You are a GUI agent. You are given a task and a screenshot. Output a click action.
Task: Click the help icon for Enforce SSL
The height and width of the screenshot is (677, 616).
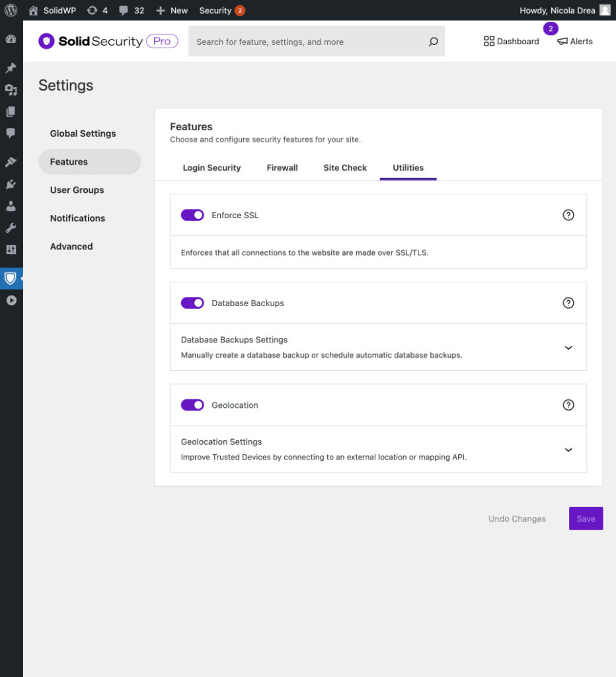(568, 215)
